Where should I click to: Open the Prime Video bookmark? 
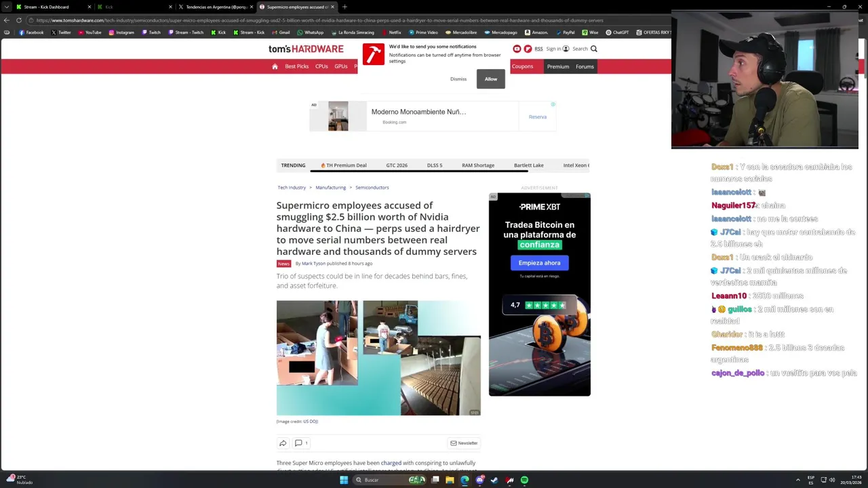click(x=423, y=33)
